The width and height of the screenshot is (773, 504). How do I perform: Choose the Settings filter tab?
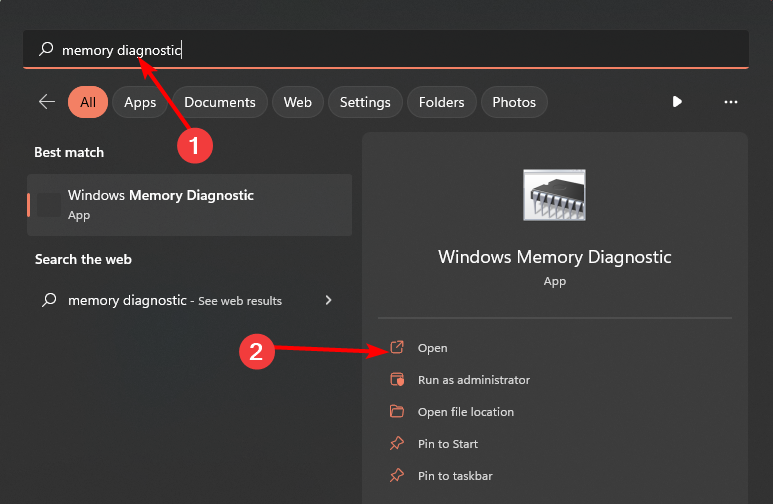click(x=365, y=102)
